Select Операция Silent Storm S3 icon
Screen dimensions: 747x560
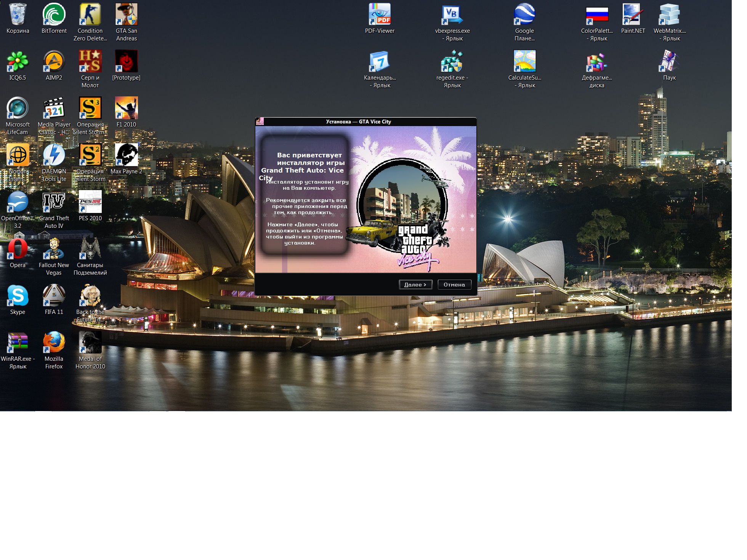click(90, 108)
